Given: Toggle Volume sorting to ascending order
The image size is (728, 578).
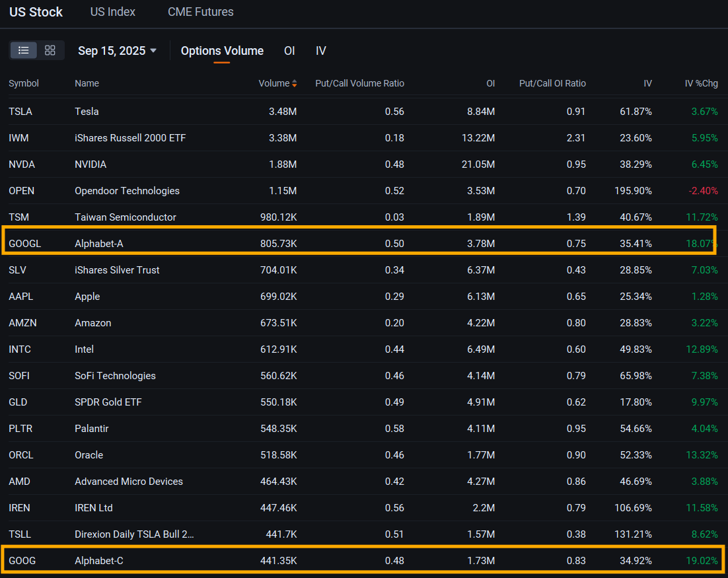Looking at the screenshot, I should [x=295, y=81].
